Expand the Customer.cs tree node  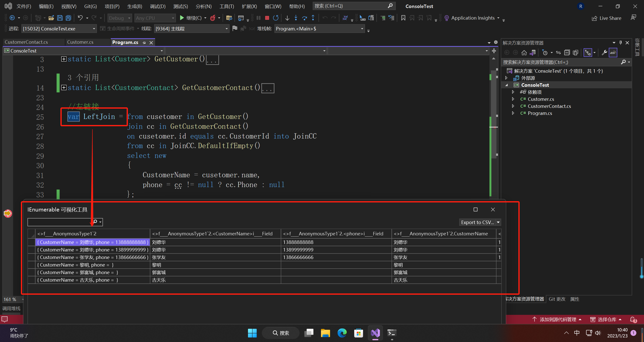tap(513, 99)
